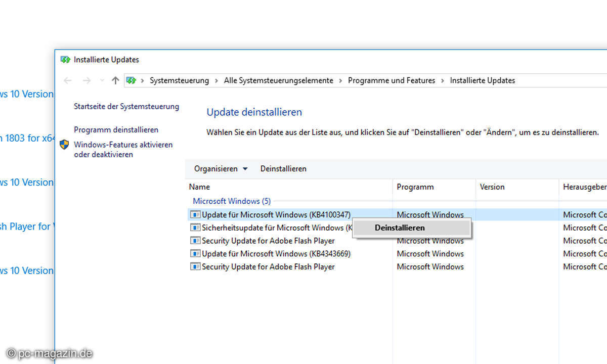Open Windows-Features aktivieren oder deaktivieren

pos(123,150)
